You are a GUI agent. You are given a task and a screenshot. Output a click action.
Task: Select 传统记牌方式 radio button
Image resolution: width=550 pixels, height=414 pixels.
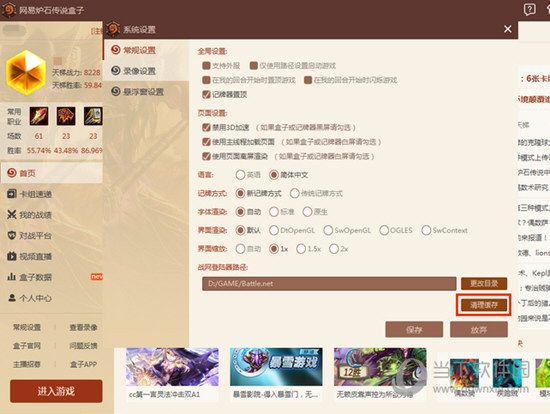point(295,193)
